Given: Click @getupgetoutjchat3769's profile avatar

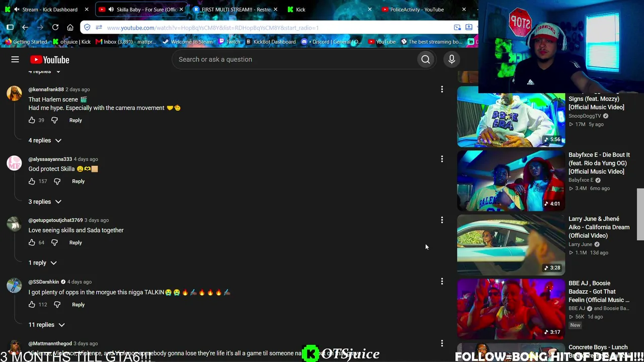Looking at the screenshot, I should point(14,224).
